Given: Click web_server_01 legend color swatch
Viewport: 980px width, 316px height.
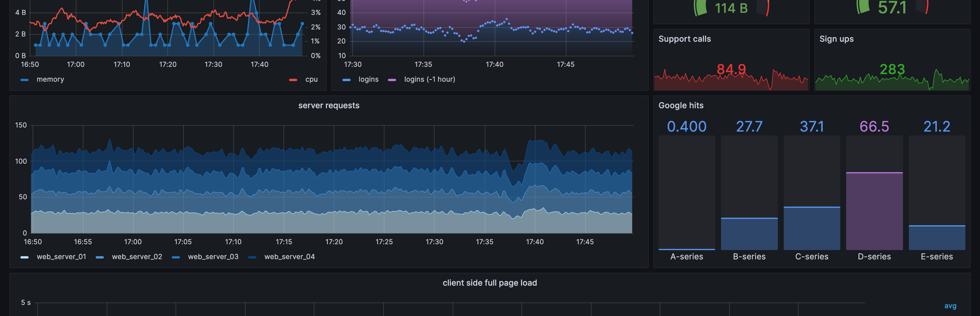Looking at the screenshot, I should point(24,257).
